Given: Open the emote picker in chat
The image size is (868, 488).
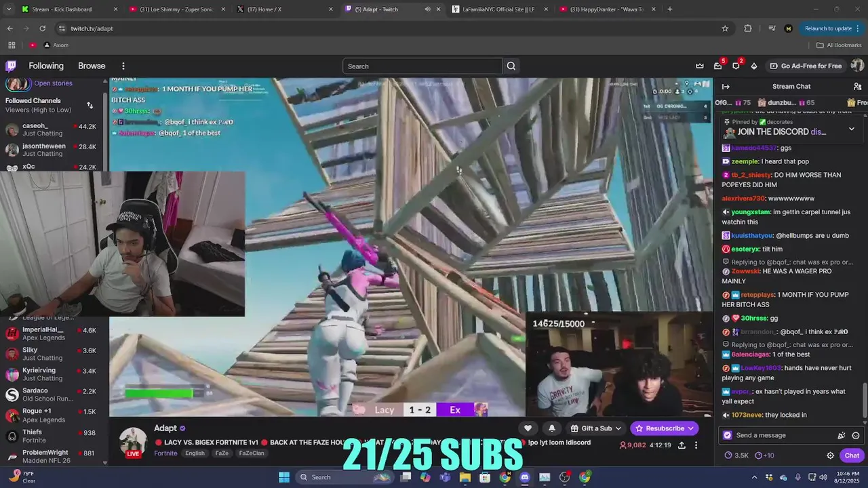Looking at the screenshot, I should pos(856,435).
